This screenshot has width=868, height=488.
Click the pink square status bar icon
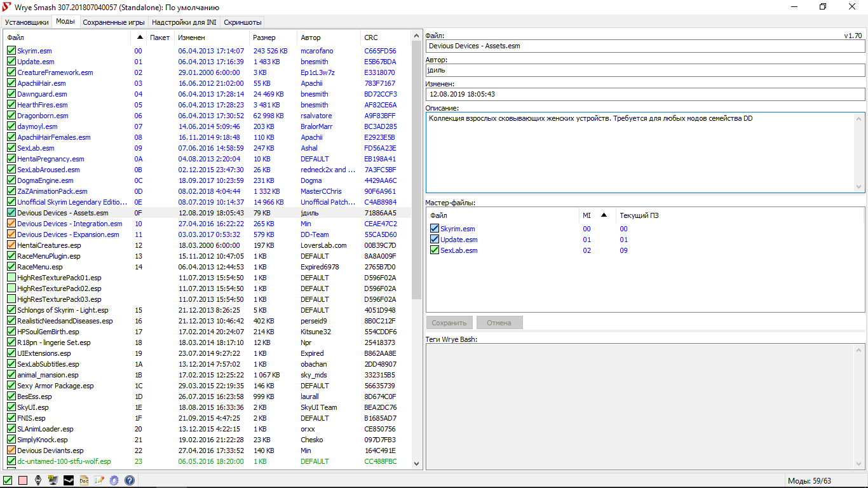click(23, 480)
